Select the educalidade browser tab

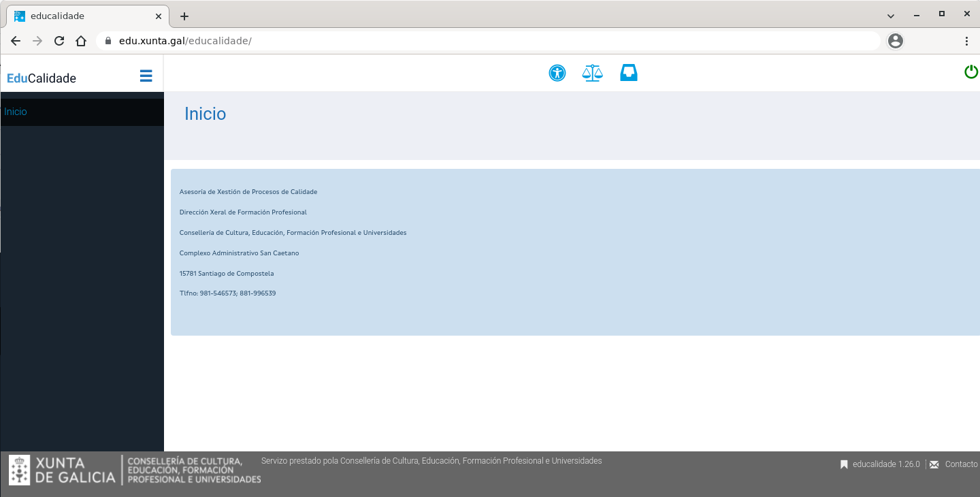(x=82, y=16)
